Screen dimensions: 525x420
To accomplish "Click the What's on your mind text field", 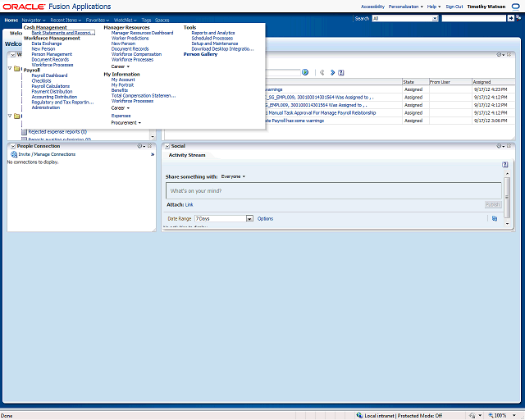I will pos(332,190).
